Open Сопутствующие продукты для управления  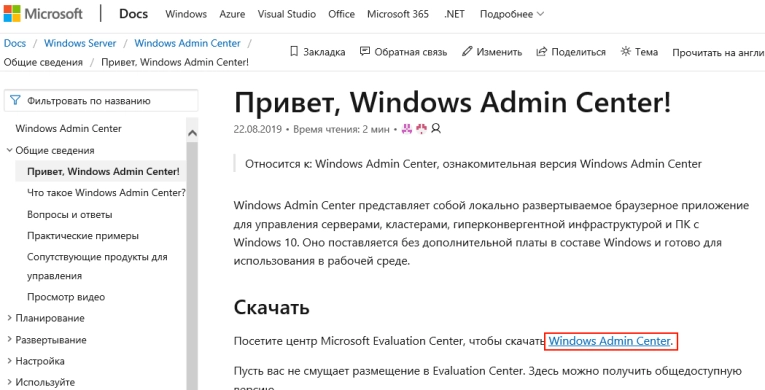[x=97, y=266]
